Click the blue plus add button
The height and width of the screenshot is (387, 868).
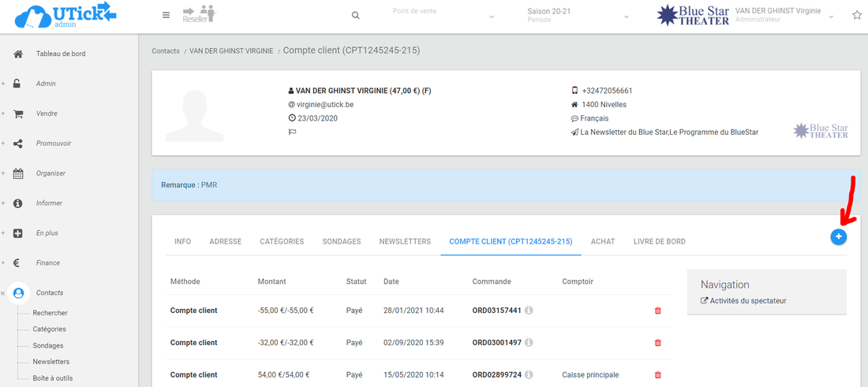(838, 236)
